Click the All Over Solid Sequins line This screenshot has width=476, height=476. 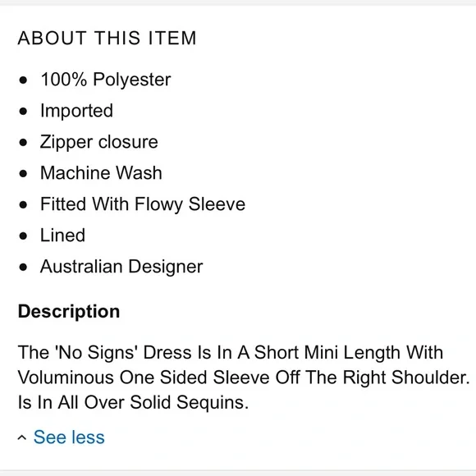133,402
